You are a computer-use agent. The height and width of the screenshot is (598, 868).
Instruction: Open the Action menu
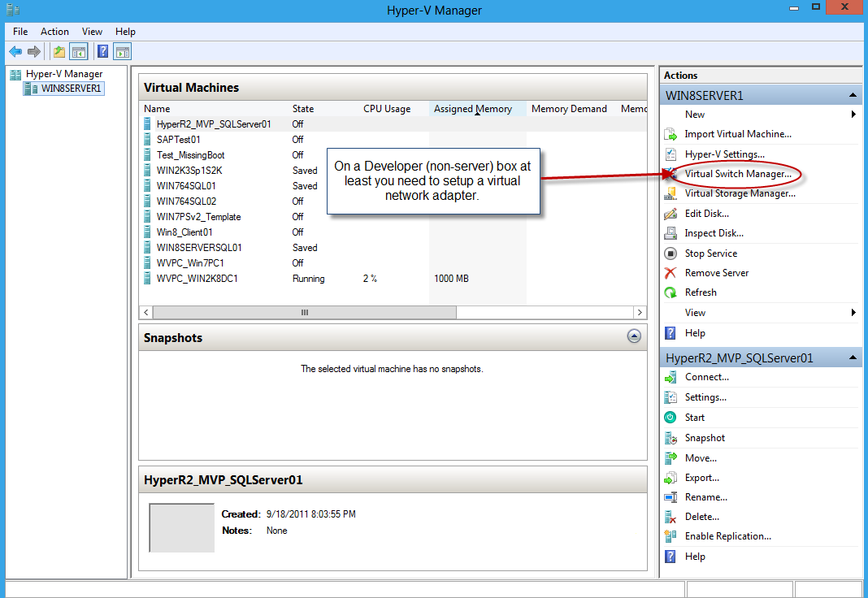54,32
